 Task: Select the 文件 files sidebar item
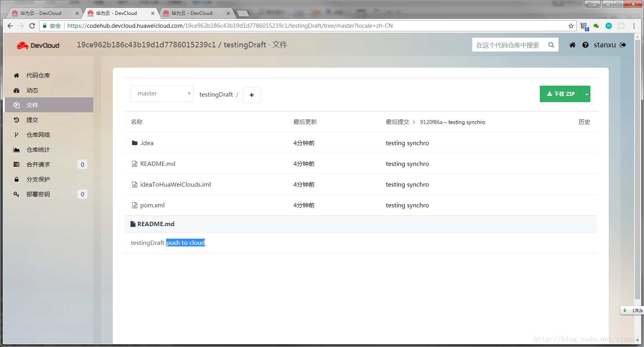point(49,105)
